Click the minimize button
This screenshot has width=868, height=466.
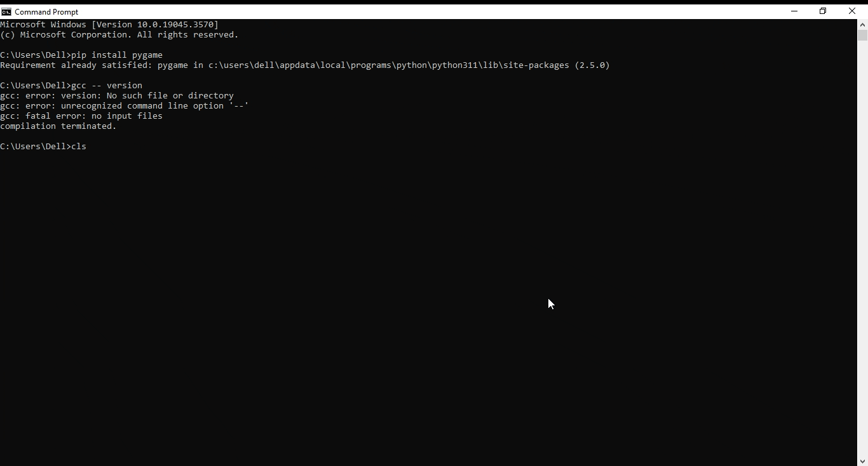[794, 11]
